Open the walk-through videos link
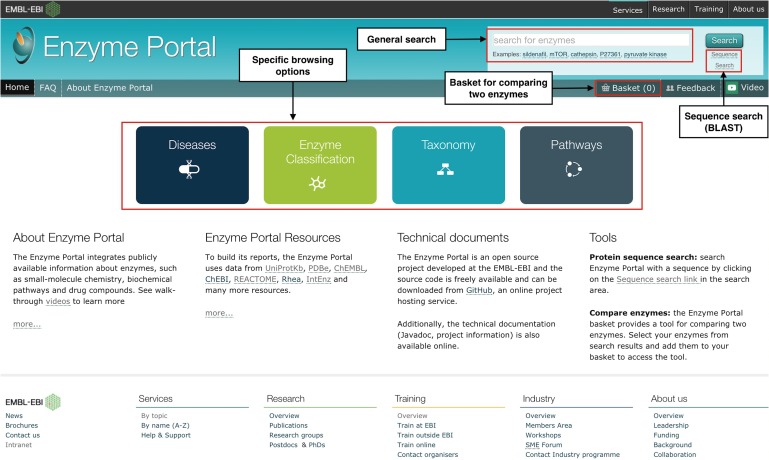 [x=58, y=301]
